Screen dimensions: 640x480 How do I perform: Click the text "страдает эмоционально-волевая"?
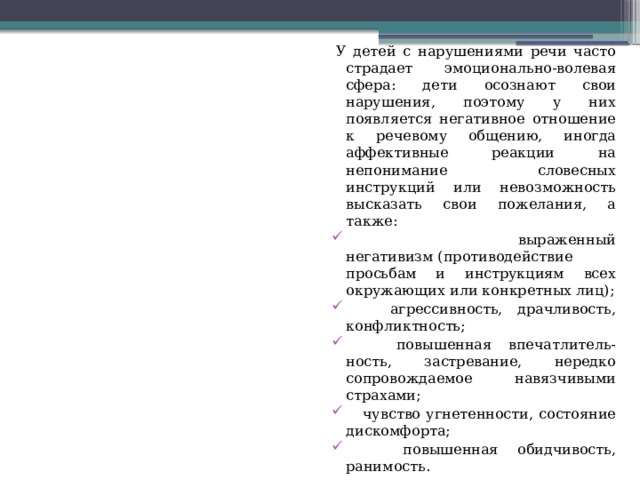click(480, 69)
